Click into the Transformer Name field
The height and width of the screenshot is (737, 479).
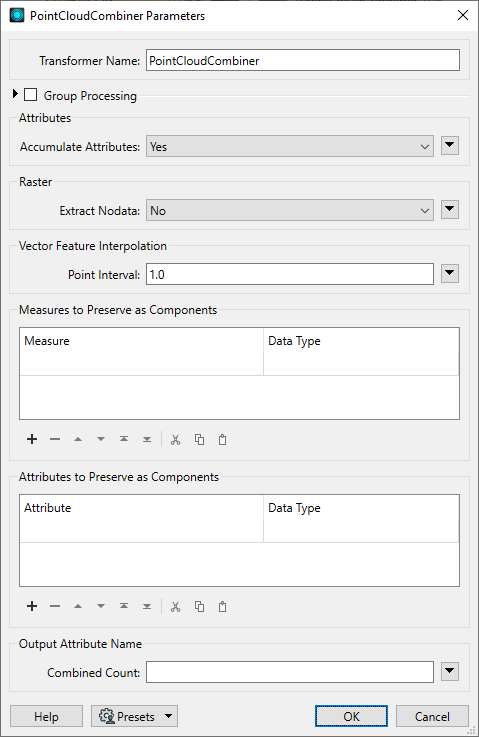pos(303,60)
